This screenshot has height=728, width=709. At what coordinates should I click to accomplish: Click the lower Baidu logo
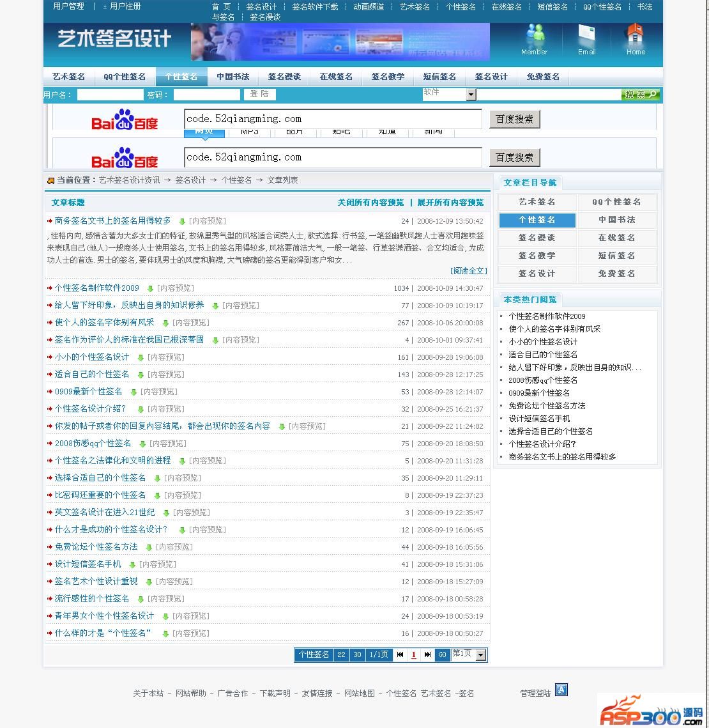125,158
